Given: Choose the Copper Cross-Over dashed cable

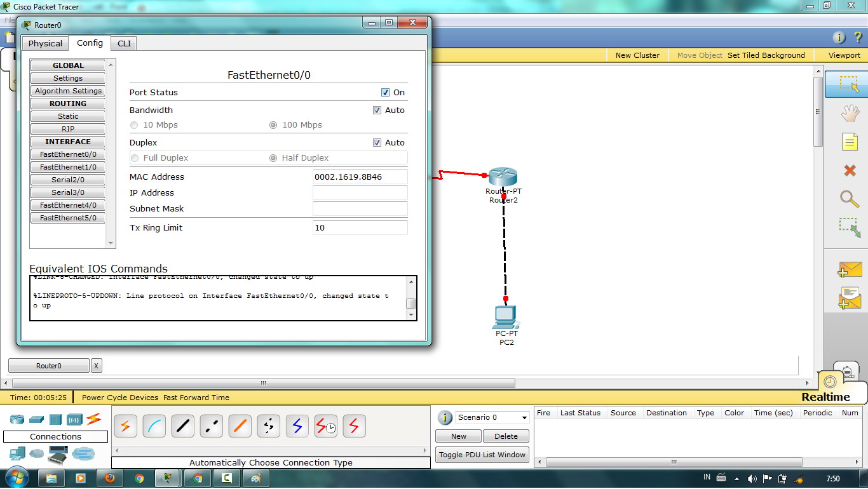Looking at the screenshot, I should (x=211, y=426).
